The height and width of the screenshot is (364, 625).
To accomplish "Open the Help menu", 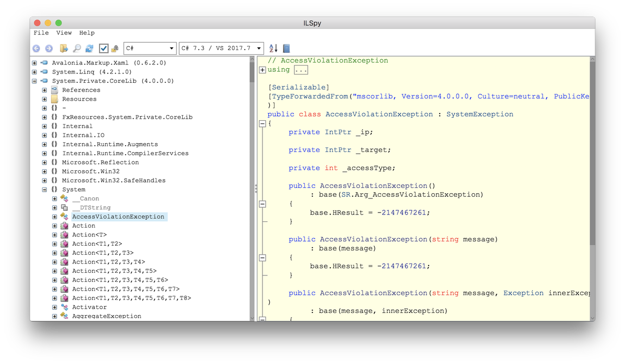I will pos(87,33).
